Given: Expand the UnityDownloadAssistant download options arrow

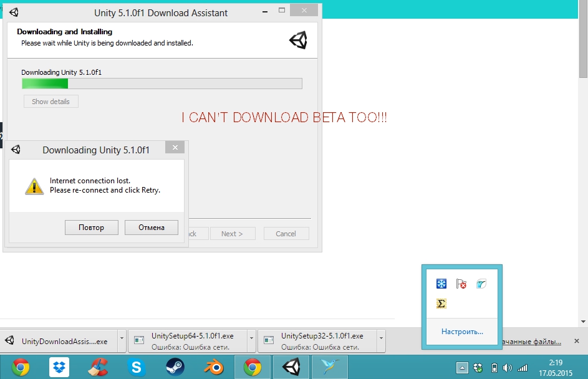Looking at the screenshot, I should 122,342.
